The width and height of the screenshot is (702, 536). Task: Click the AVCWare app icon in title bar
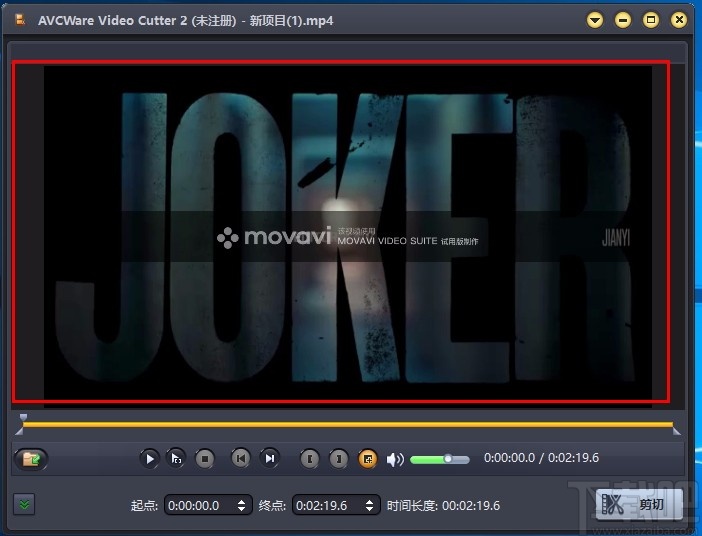[20, 20]
